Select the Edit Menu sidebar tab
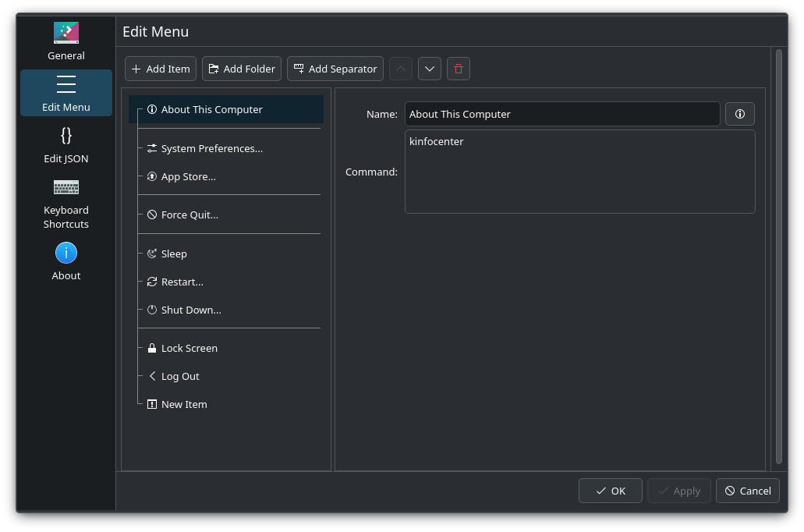Screen dimensions: 804x532 (66, 94)
